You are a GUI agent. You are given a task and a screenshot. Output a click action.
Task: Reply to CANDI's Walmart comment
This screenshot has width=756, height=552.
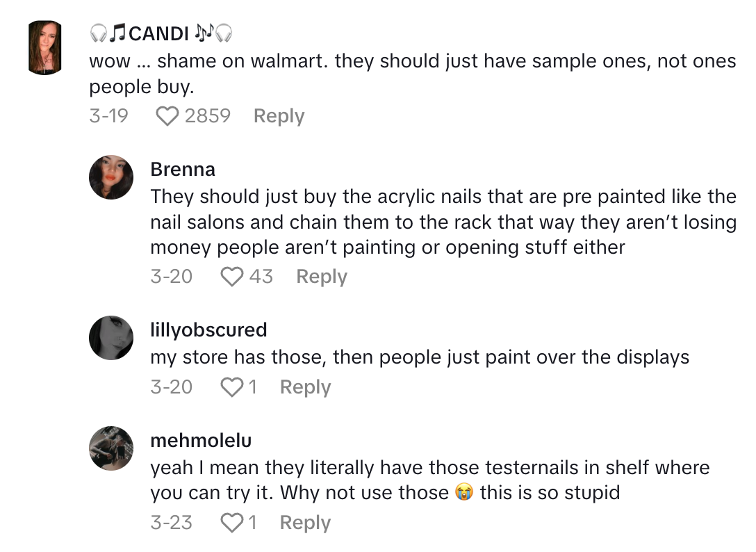coord(279,116)
